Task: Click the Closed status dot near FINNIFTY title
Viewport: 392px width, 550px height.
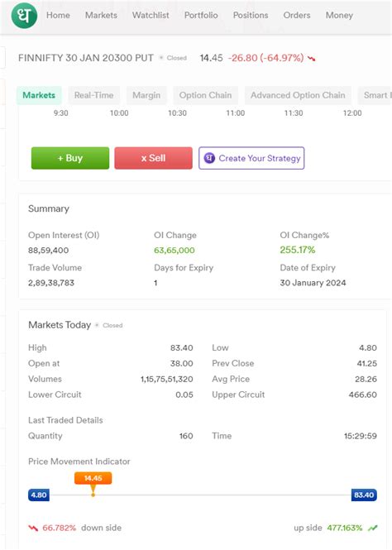Action: coord(161,58)
